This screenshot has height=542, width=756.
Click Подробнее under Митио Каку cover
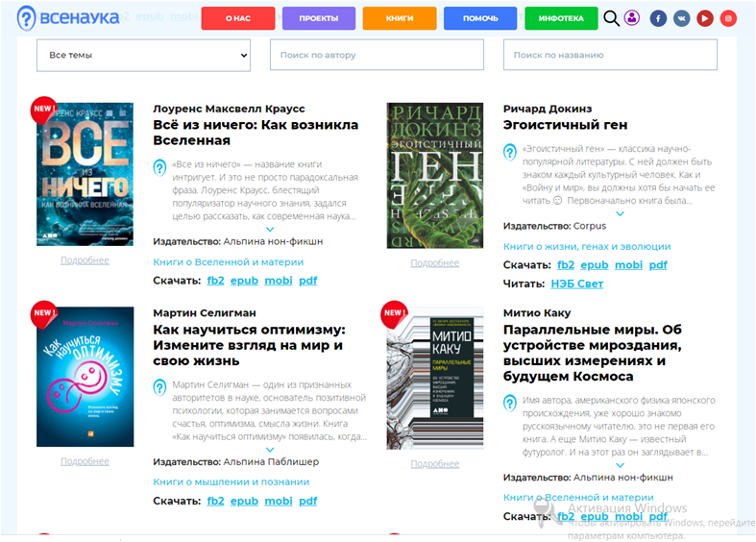tap(435, 464)
